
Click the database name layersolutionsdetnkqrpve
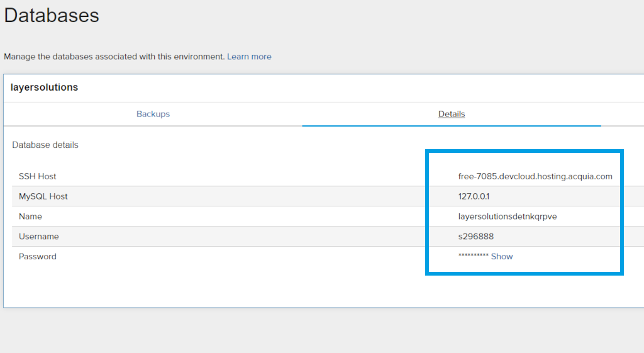click(508, 216)
